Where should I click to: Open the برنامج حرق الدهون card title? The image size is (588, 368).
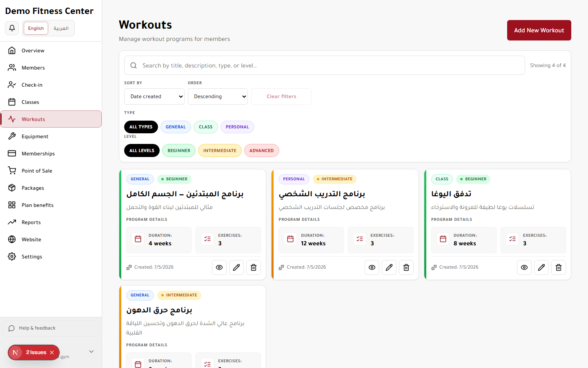159,310
